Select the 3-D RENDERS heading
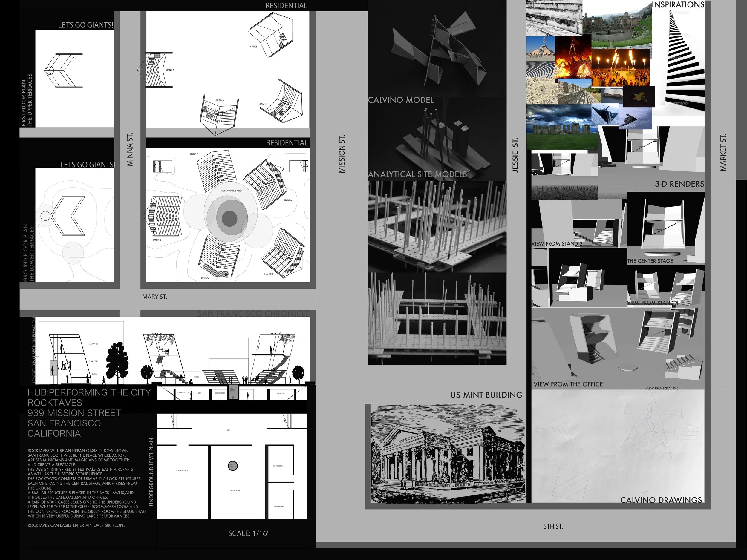This screenshot has width=747, height=560. (679, 184)
